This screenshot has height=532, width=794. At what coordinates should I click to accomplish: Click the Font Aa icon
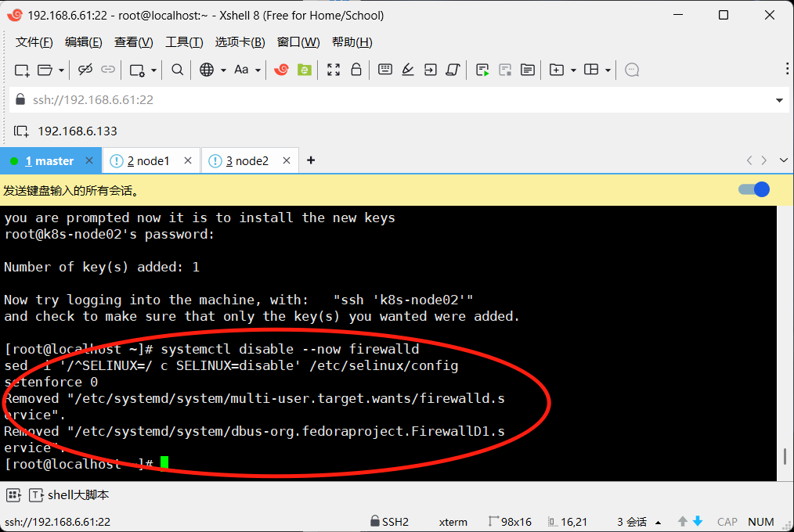(x=241, y=70)
